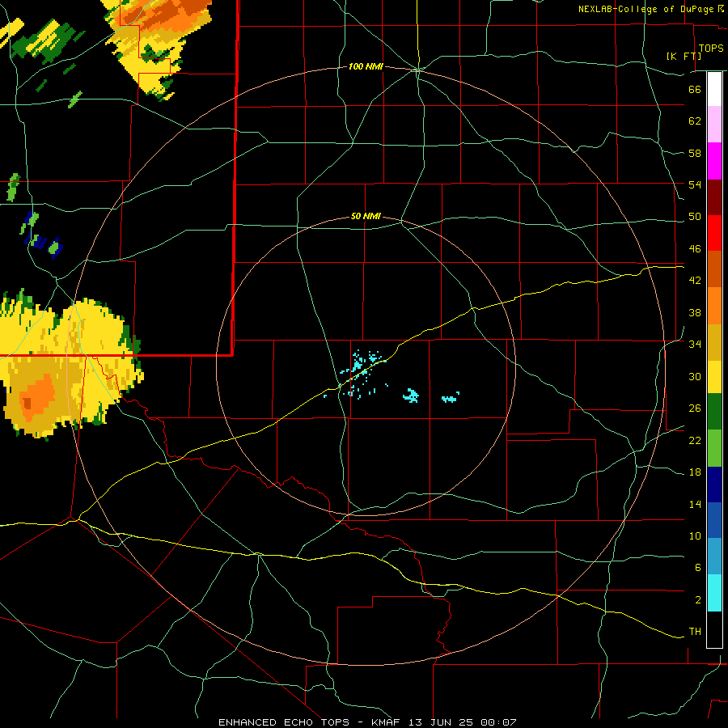
Task: Select the '2' legend value
Action: (697, 600)
